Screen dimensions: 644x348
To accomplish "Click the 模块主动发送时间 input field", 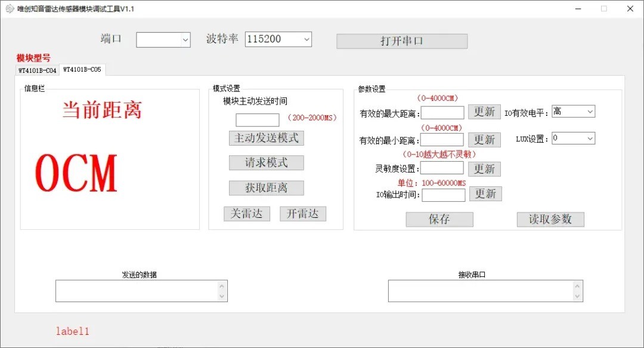I will point(257,120).
